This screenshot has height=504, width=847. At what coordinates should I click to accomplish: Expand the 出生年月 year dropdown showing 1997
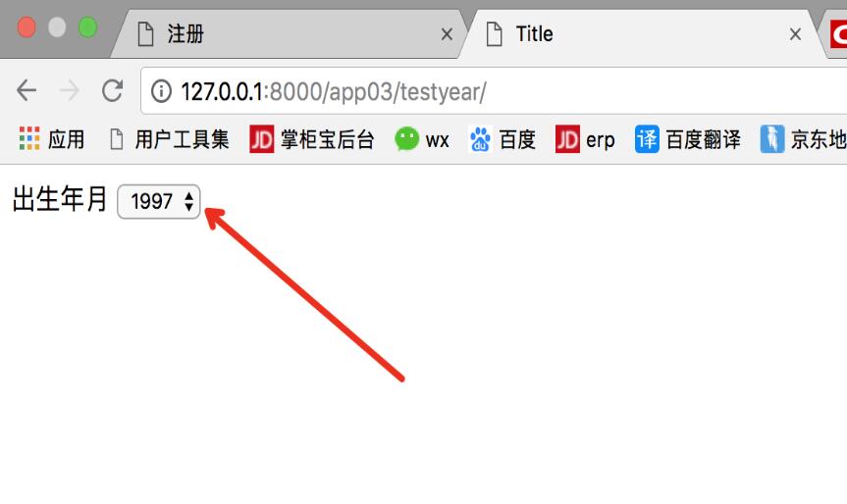click(x=159, y=202)
